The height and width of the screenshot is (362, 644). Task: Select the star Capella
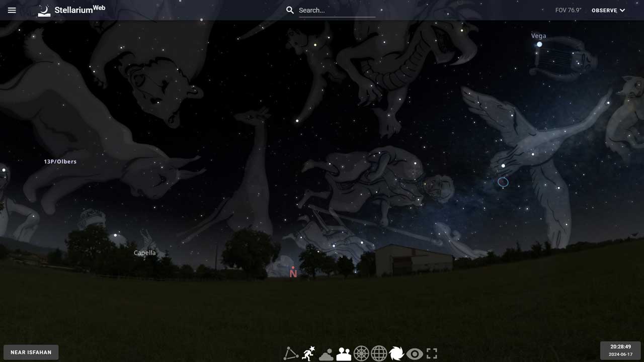click(144, 252)
